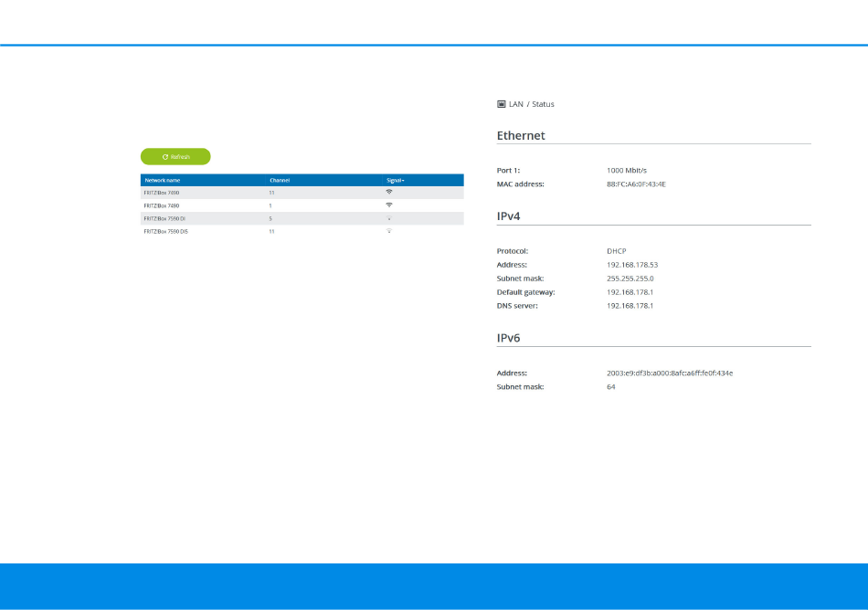Click the IPv4 address 192.168.178.53
Image resolution: width=868 pixels, height=610 pixels.
[x=632, y=265]
